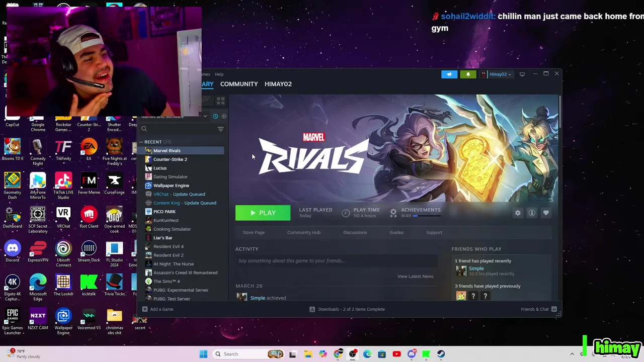644x362 pixels.
Task: Click achievements progress bar
Action: pos(427,216)
